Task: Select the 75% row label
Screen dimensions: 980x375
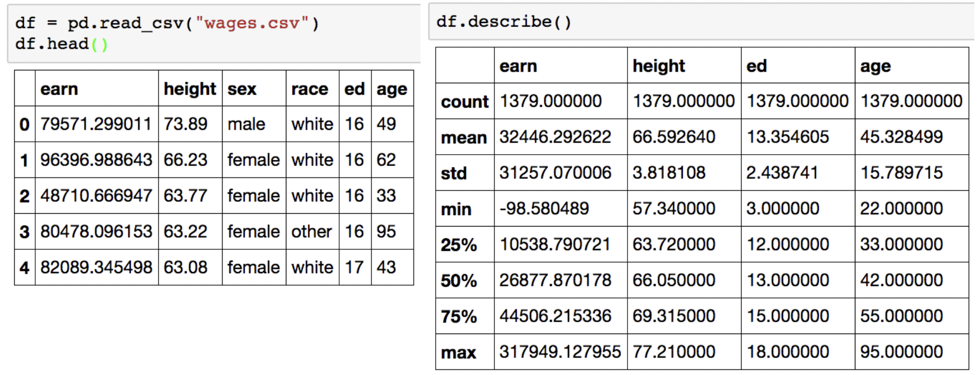Action: pyautogui.click(x=459, y=316)
